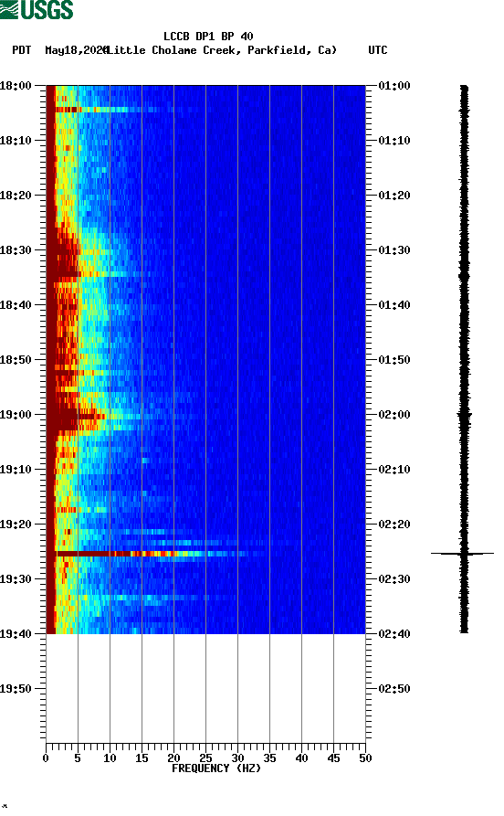
Task: Click the 30 Hz frequency axis label
Action: pos(237,758)
